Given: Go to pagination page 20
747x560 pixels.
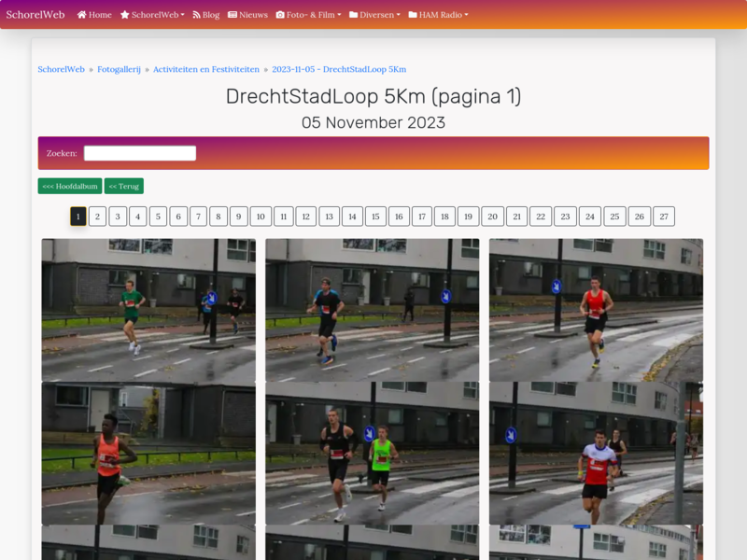Looking at the screenshot, I should (x=493, y=217).
